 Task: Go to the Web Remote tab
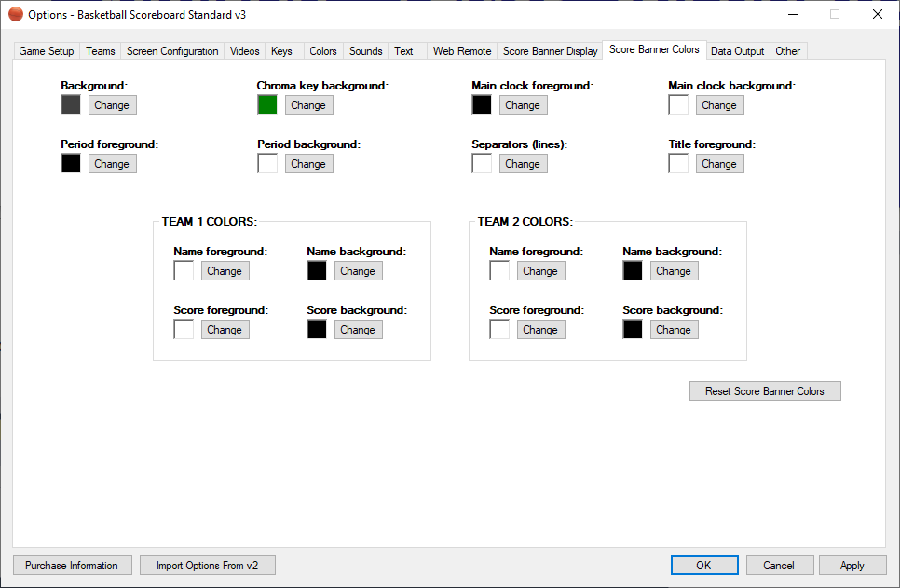[462, 51]
